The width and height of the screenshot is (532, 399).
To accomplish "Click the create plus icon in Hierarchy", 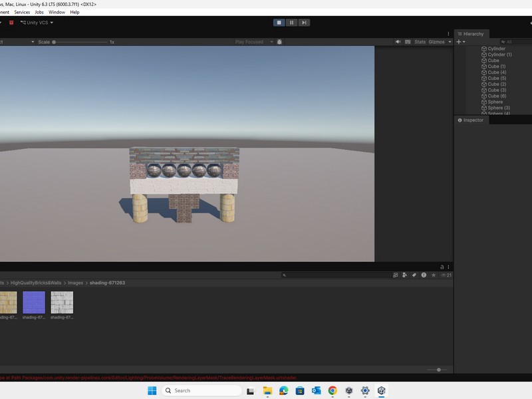I will 459,42.
